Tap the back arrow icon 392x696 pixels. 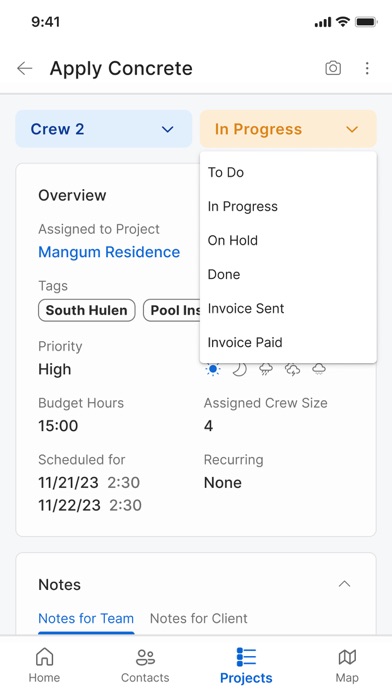[24, 68]
